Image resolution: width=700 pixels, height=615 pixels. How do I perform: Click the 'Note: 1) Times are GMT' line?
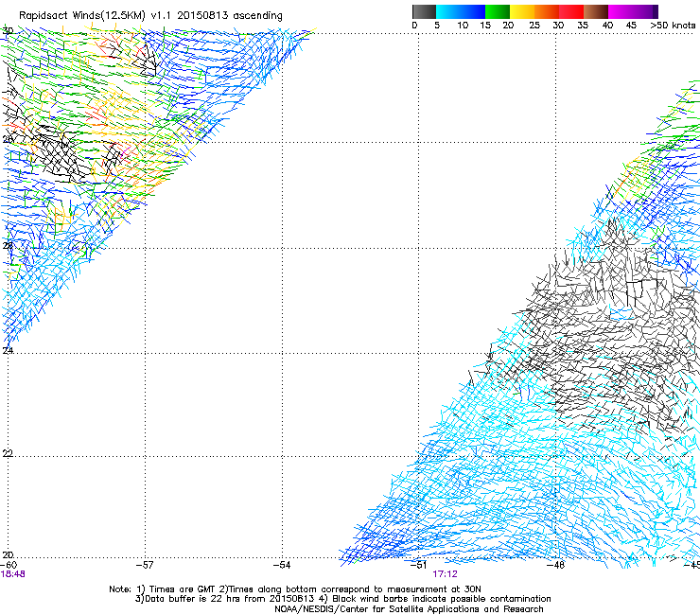tap(295, 589)
